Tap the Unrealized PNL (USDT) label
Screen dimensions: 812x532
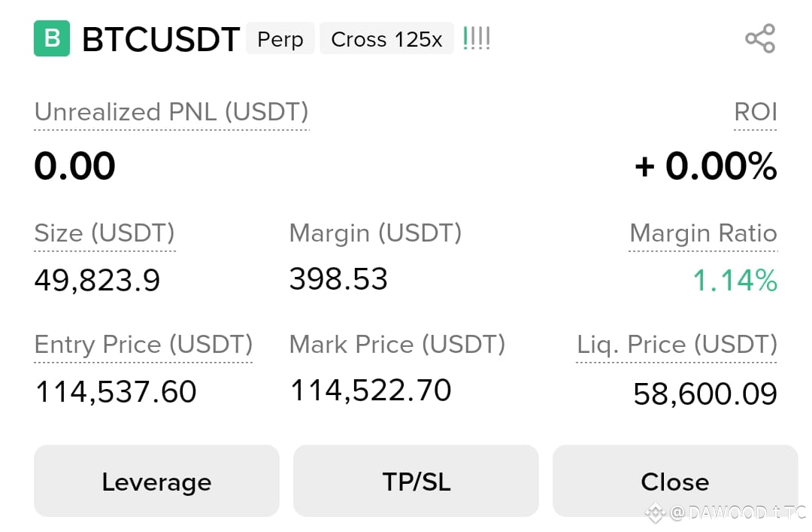coord(171,112)
